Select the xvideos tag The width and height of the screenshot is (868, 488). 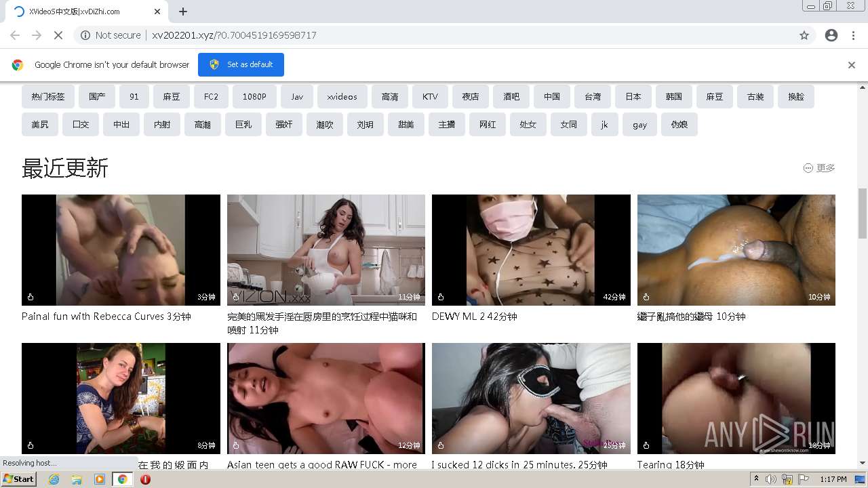click(342, 97)
